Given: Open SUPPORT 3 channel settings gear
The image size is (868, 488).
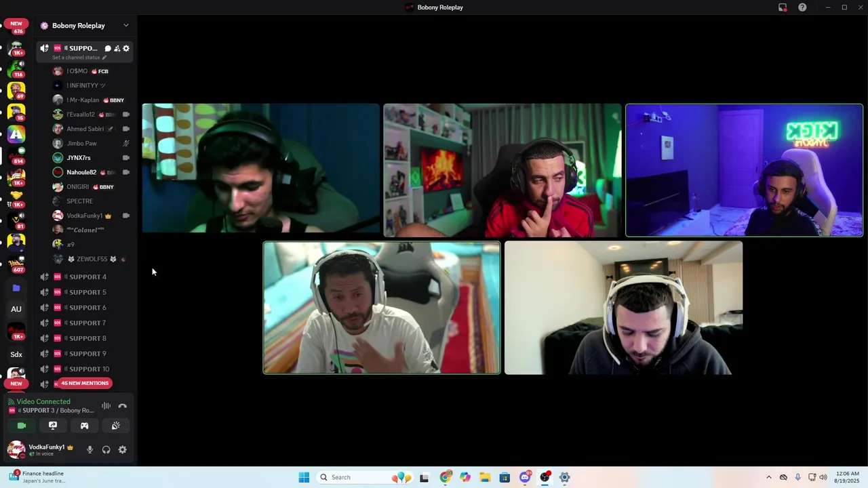Looking at the screenshot, I should coord(126,49).
